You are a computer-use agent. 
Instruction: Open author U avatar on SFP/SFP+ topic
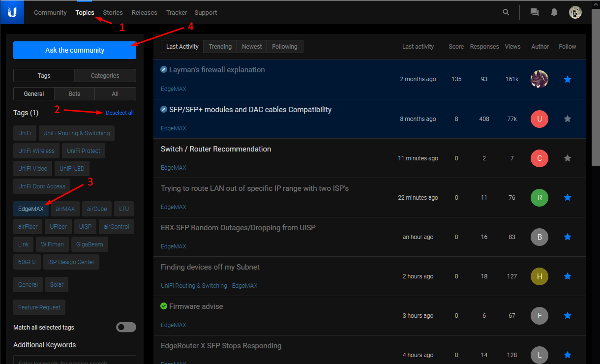click(x=540, y=119)
